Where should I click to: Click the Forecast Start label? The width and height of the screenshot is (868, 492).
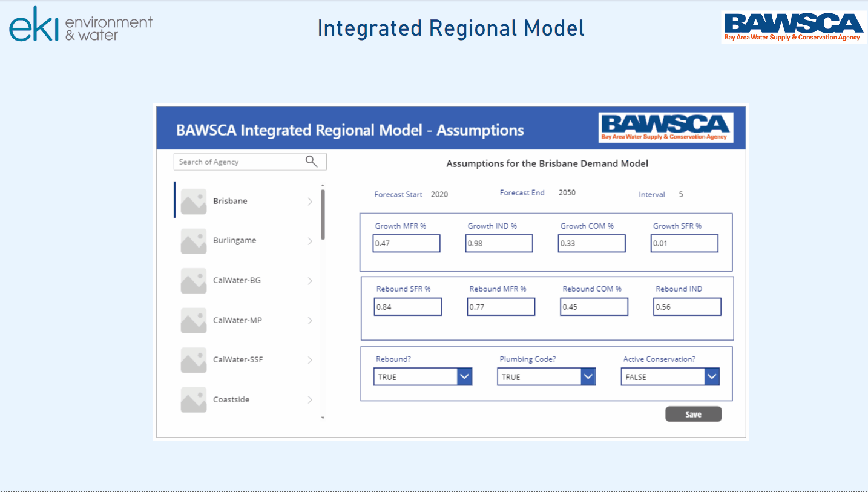point(398,194)
